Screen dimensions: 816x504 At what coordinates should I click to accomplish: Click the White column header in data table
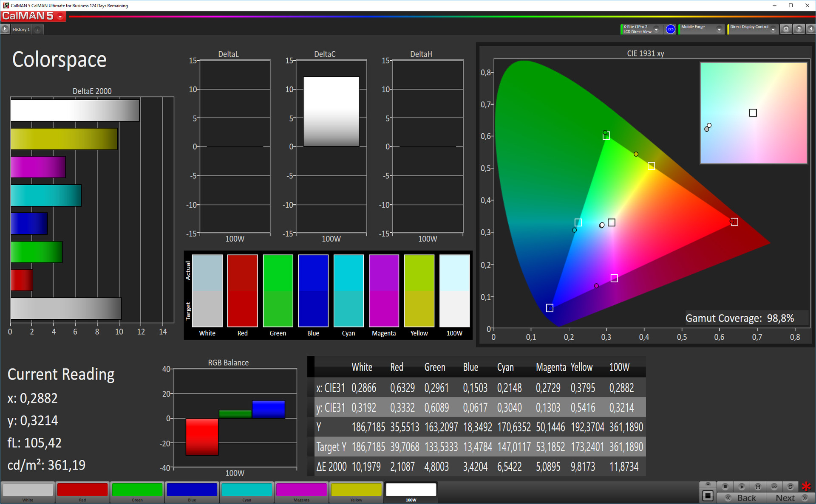tap(362, 367)
